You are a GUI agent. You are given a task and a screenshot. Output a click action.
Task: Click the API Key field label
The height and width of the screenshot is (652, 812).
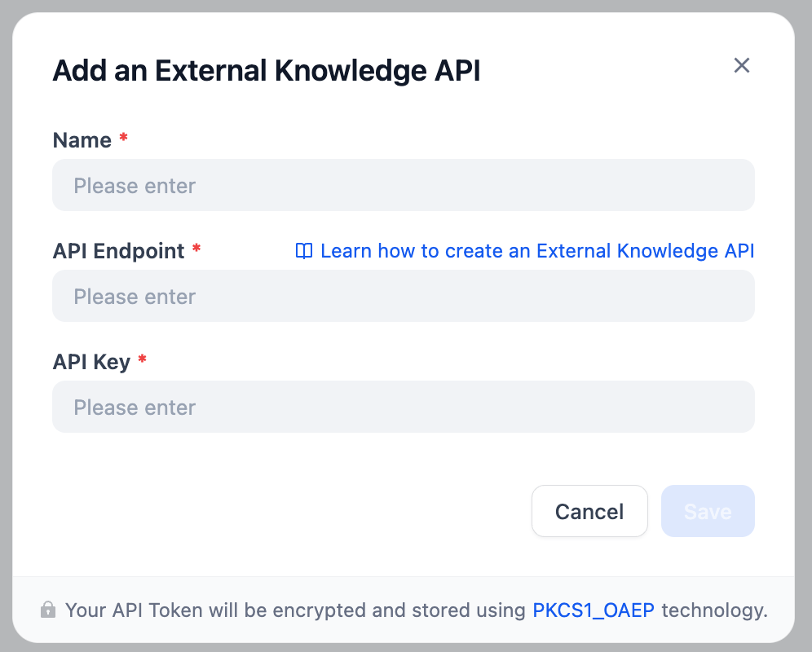[x=91, y=362]
